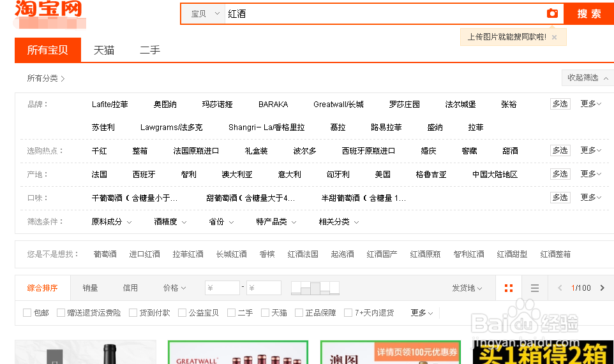Expand 更多 in 口味 row

(x=590, y=198)
